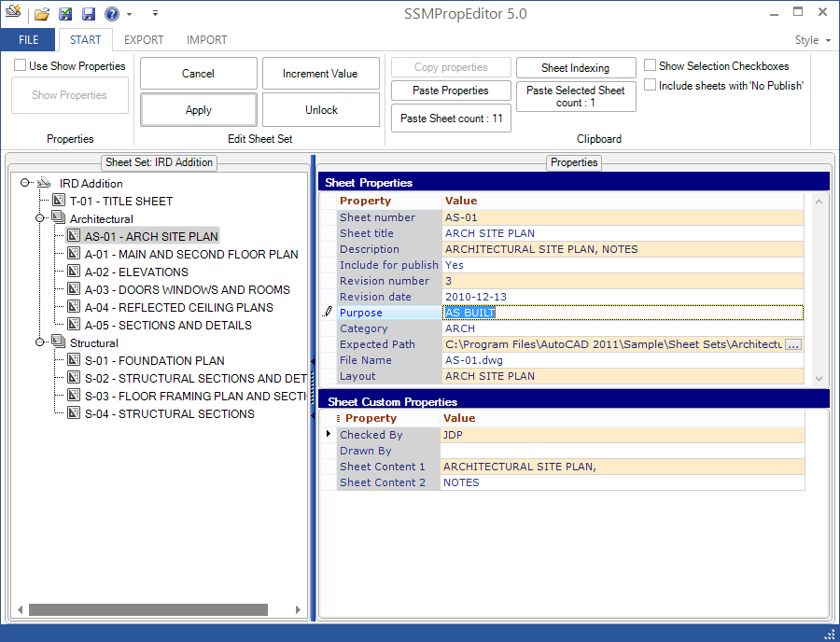Click the Paste Properties button
The image size is (840, 642).
tap(451, 91)
